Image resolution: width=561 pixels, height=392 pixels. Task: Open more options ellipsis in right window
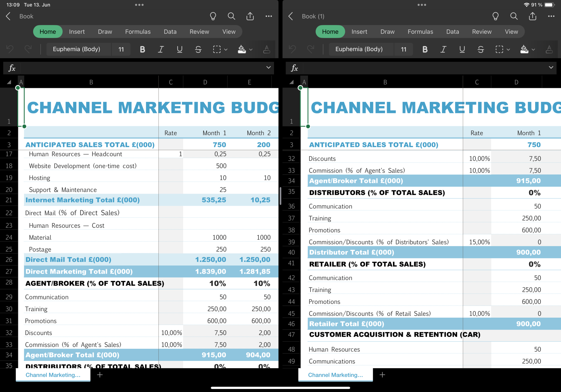click(551, 16)
